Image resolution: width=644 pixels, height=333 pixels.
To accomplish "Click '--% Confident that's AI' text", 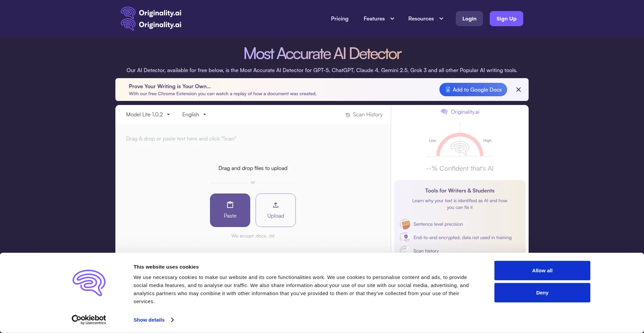I will pos(460,168).
